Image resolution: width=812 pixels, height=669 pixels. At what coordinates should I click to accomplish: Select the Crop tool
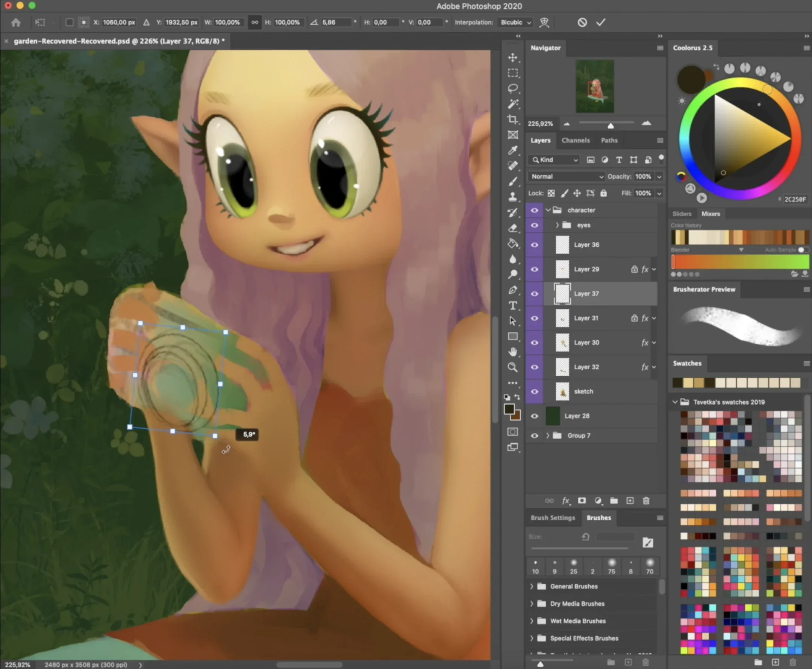pyautogui.click(x=512, y=119)
